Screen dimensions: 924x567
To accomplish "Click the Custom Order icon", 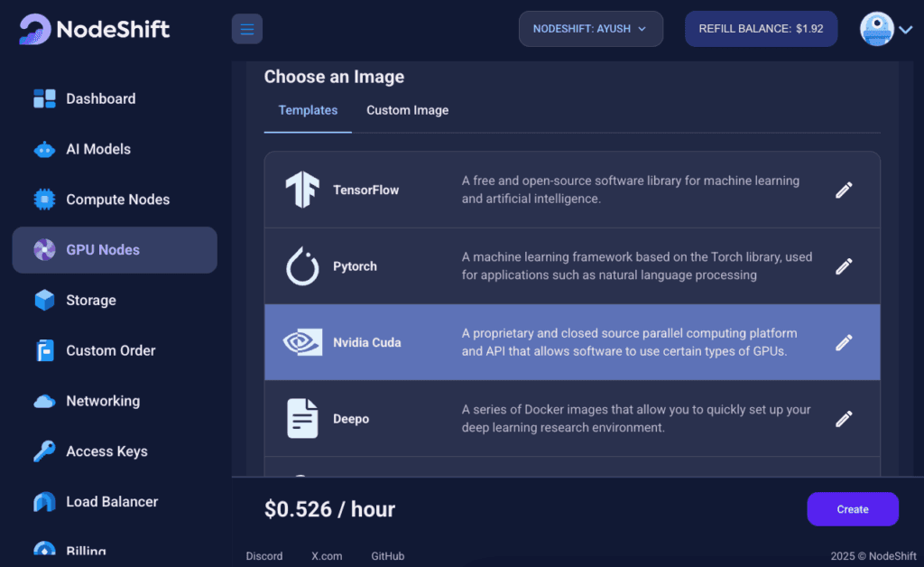I will pyautogui.click(x=44, y=350).
